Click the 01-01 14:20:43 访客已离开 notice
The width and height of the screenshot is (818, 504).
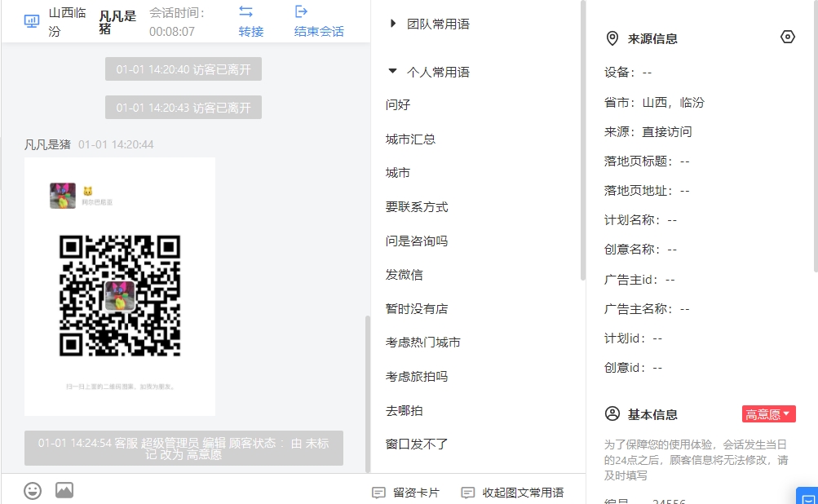click(183, 108)
